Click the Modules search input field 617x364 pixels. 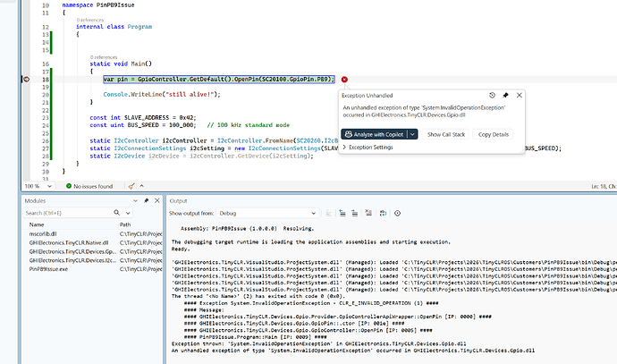[x=68, y=213]
